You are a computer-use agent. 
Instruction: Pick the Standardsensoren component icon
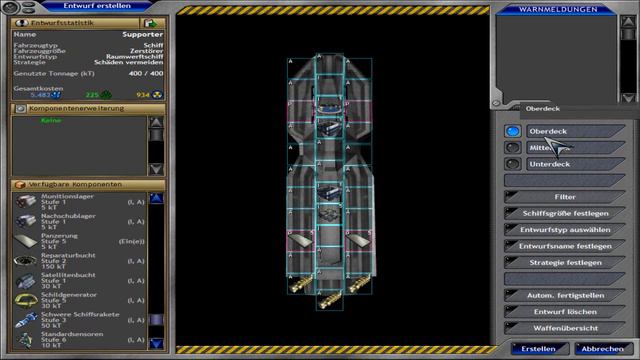pyautogui.click(x=26, y=340)
